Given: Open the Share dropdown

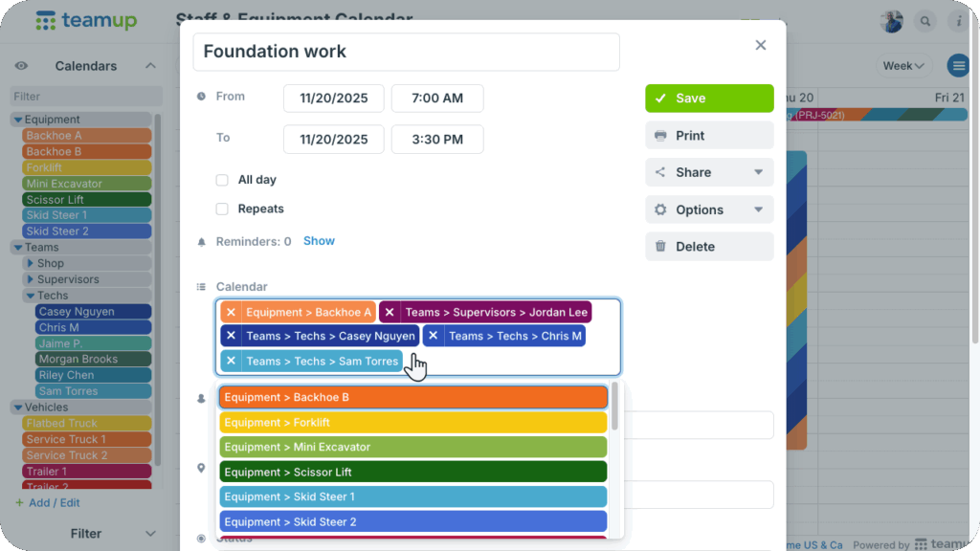Looking at the screenshot, I should click(709, 173).
